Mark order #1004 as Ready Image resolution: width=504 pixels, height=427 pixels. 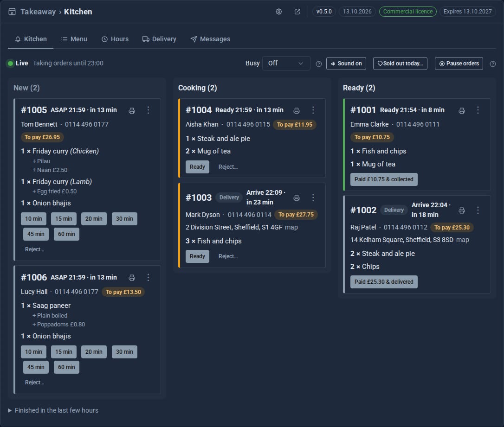[x=197, y=167]
